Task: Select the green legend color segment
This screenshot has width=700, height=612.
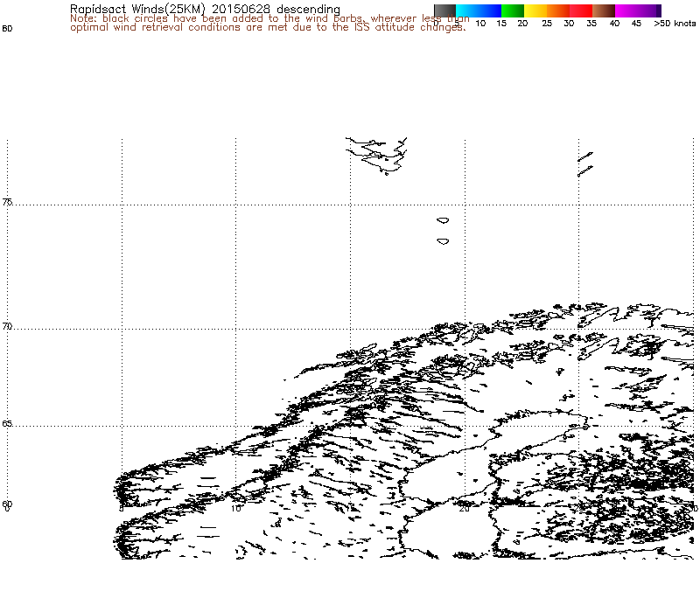Action: click(x=513, y=10)
